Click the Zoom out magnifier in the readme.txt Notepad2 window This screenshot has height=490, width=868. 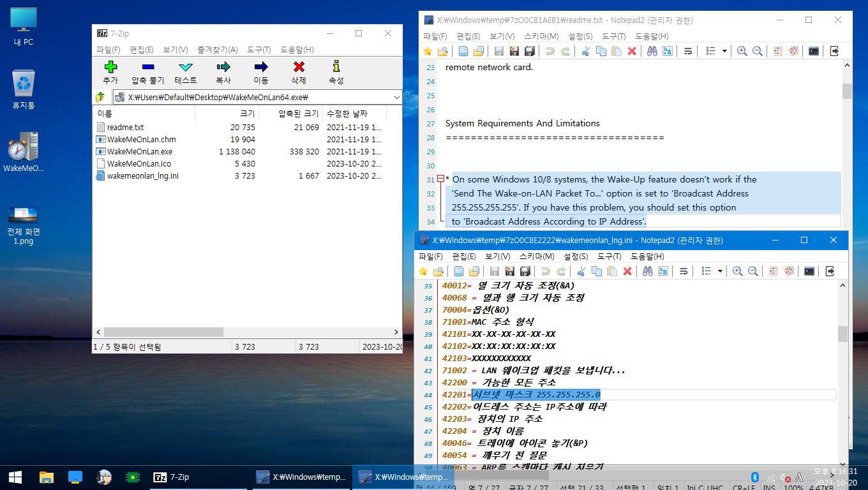tap(757, 51)
